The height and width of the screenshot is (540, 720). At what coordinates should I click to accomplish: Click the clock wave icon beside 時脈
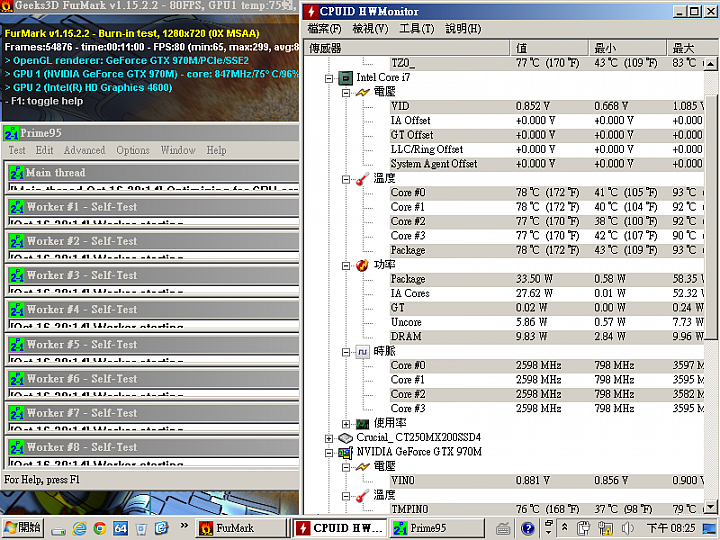362,352
